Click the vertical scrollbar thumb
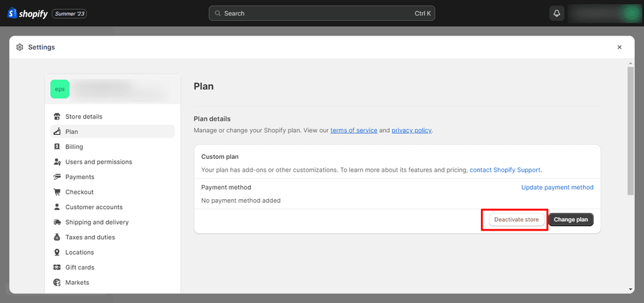644x303 pixels. point(631,131)
